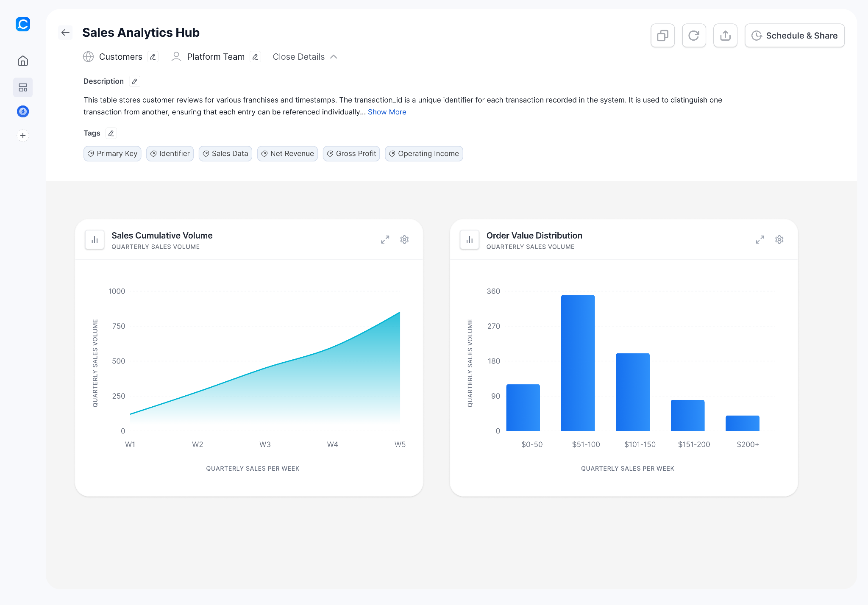The image size is (868, 605).
Task: Edit the Tags list with the pencil icon
Action: click(111, 133)
